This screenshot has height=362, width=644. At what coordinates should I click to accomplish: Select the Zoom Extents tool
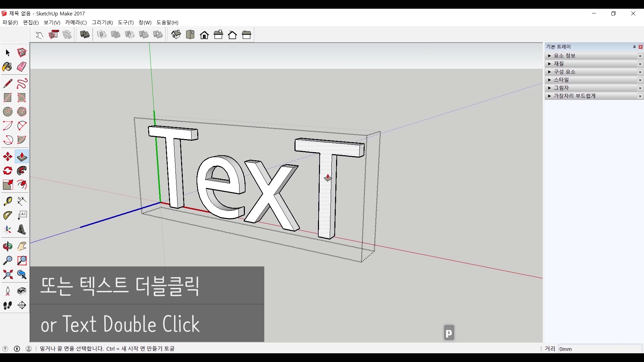(8, 275)
